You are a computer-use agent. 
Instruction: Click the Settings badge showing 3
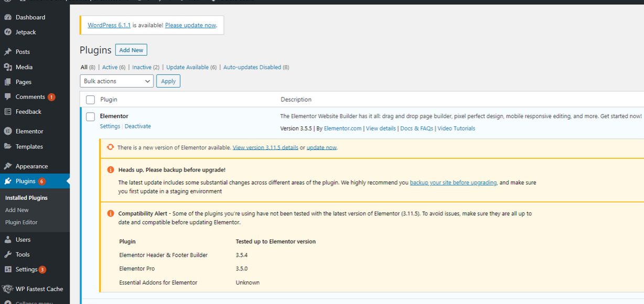(x=42, y=269)
